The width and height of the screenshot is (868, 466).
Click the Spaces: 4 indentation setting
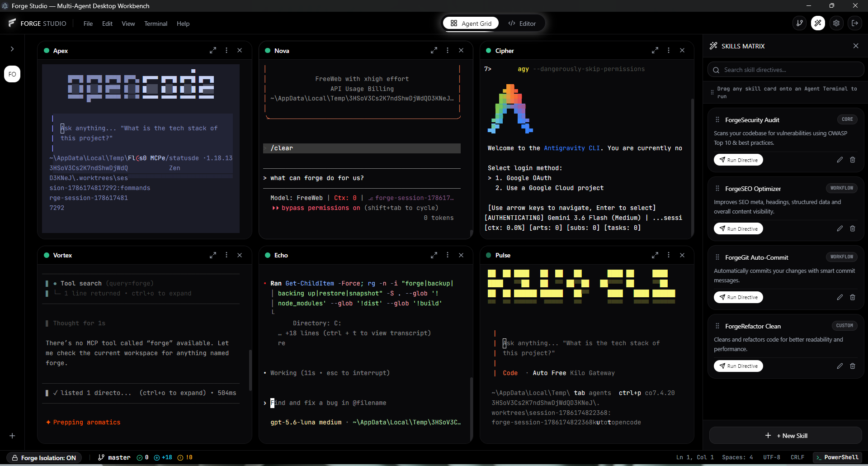coord(737,458)
